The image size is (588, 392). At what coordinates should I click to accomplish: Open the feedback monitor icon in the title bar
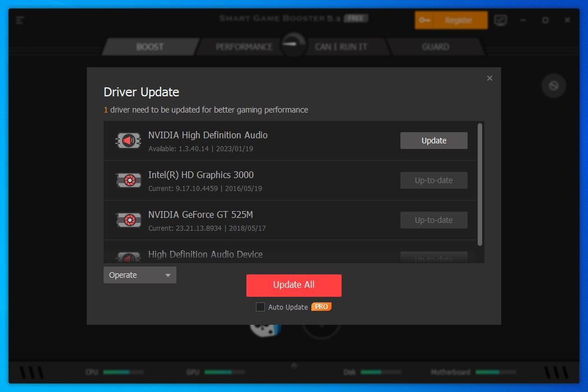coord(501,20)
